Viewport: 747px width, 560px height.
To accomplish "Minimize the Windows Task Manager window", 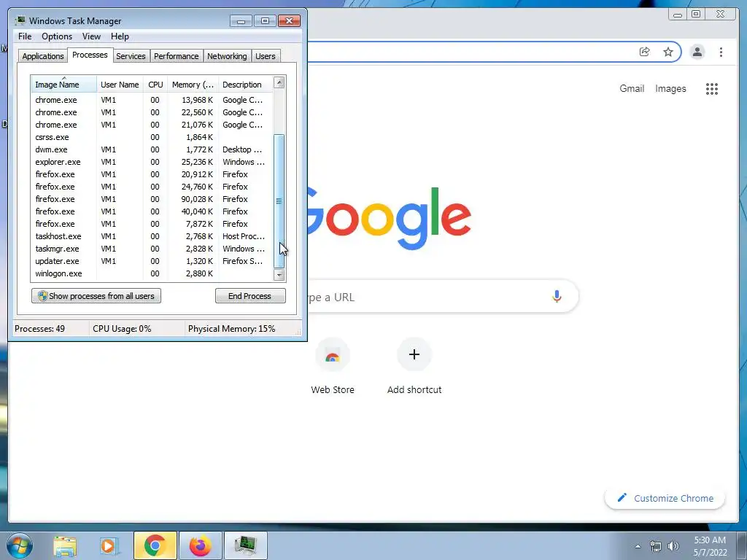I will [x=241, y=21].
